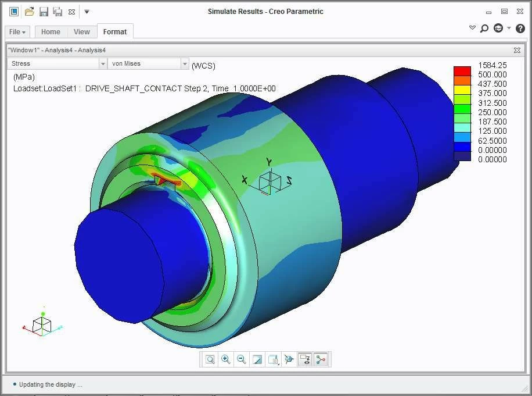Save results using the single floppy disk icon
Viewport: 532px width, 396px height.
pyautogui.click(x=44, y=12)
